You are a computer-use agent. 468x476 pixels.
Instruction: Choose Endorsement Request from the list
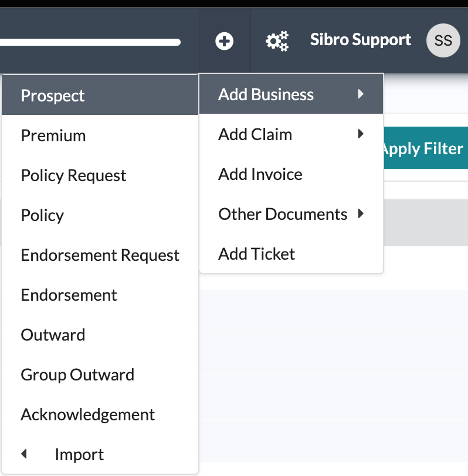coord(100,255)
